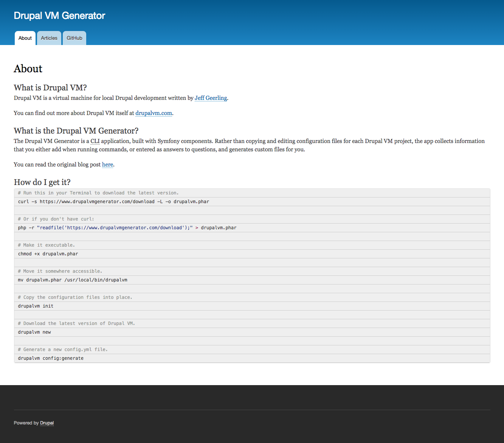Switch to the About tab
Image resolution: width=504 pixels, height=443 pixels.
[x=25, y=38]
